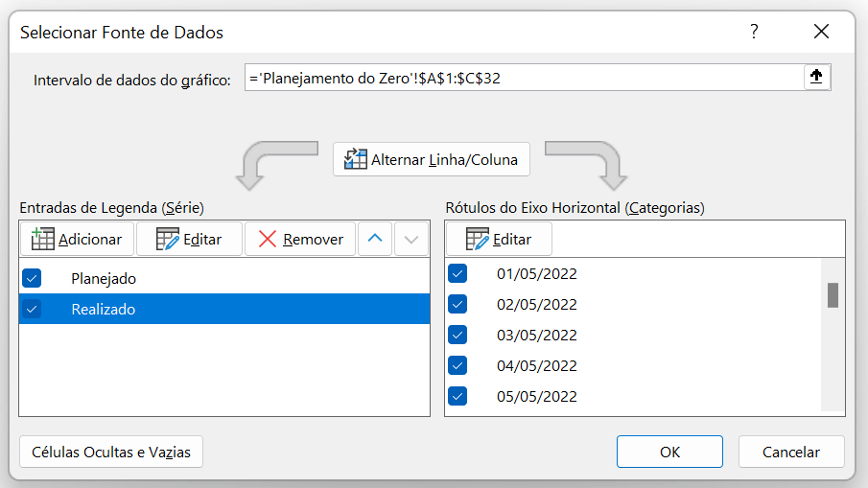Edit the horizontal axis category labels

coord(498,239)
